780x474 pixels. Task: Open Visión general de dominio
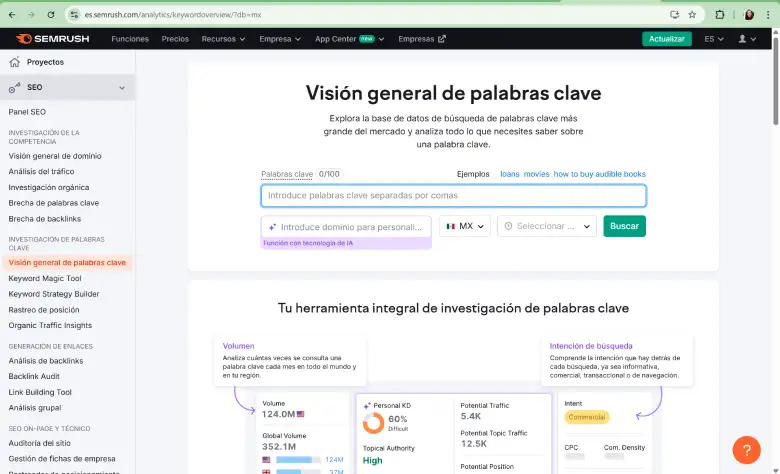click(x=55, y=156)
